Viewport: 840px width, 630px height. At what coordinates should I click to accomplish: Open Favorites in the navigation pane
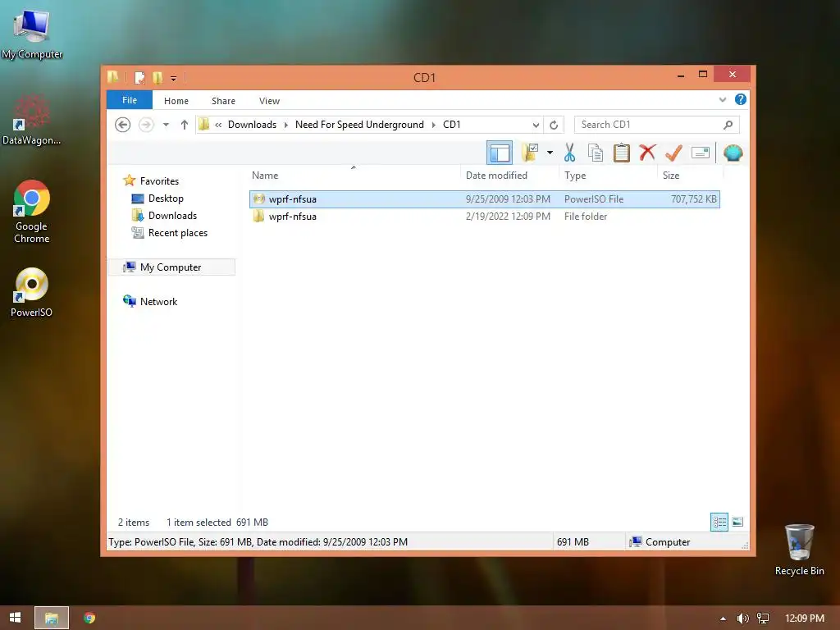pos(159,181)
